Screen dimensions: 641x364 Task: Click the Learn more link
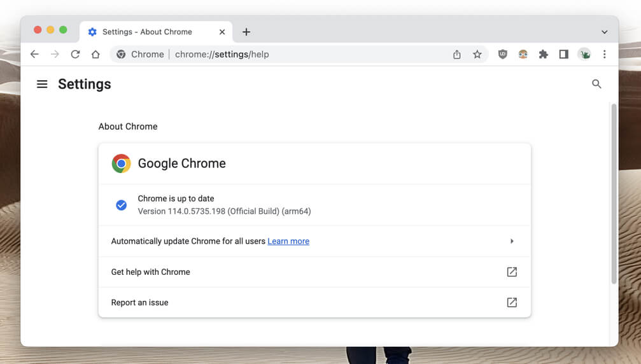288,241
